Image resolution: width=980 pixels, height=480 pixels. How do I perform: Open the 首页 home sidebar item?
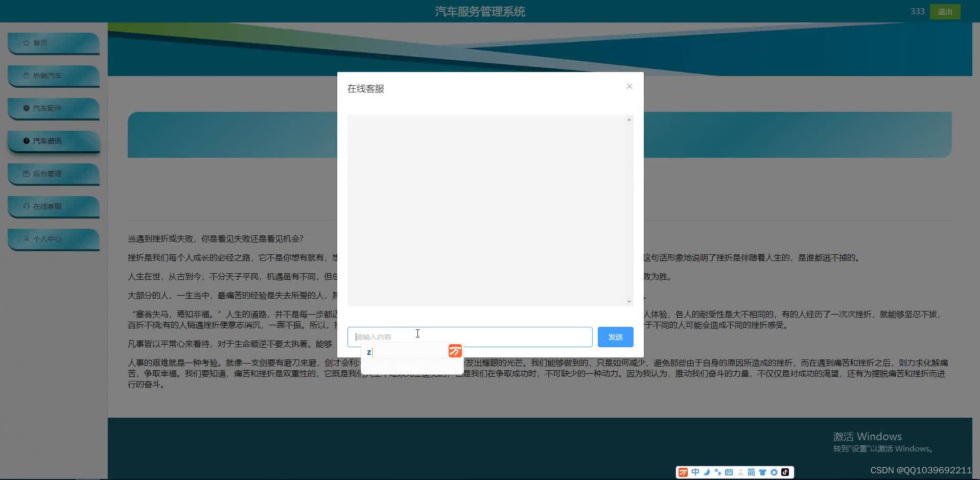54,43
